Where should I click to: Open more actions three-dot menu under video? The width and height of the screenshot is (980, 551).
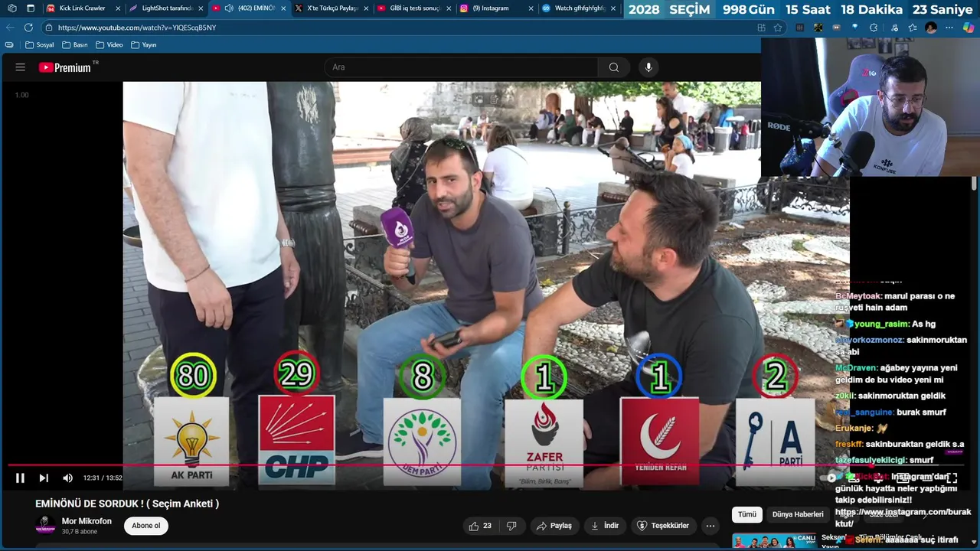(x=710, y=526)
